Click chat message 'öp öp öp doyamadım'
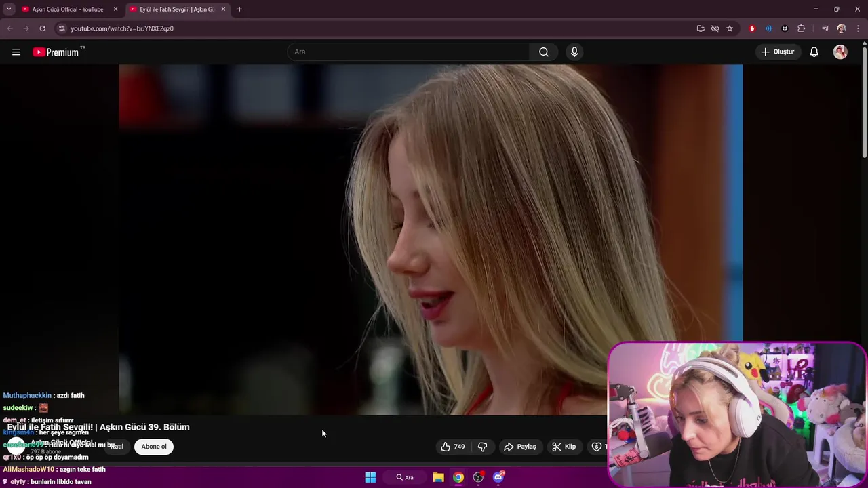 [58, 457]
